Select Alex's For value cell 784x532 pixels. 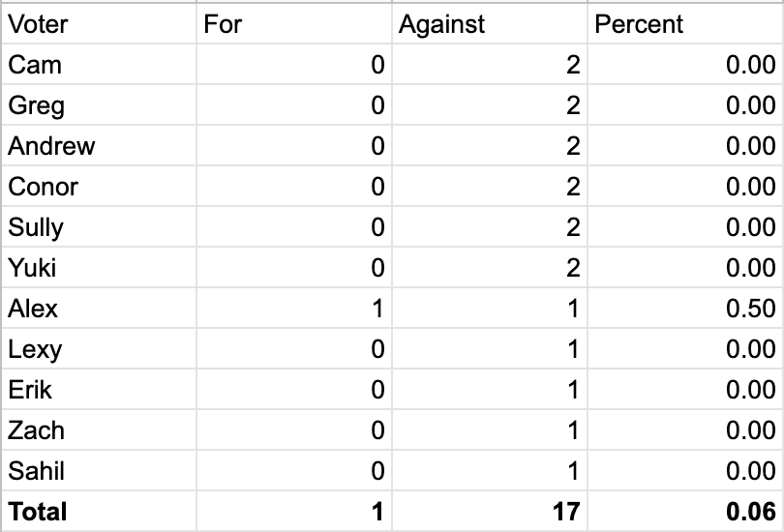[294, 309]
